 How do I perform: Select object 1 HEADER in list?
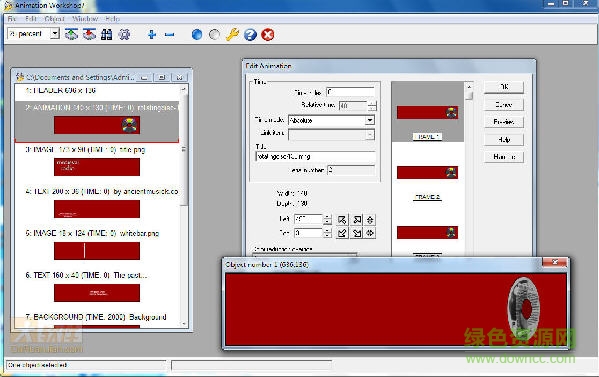(96, 91)
